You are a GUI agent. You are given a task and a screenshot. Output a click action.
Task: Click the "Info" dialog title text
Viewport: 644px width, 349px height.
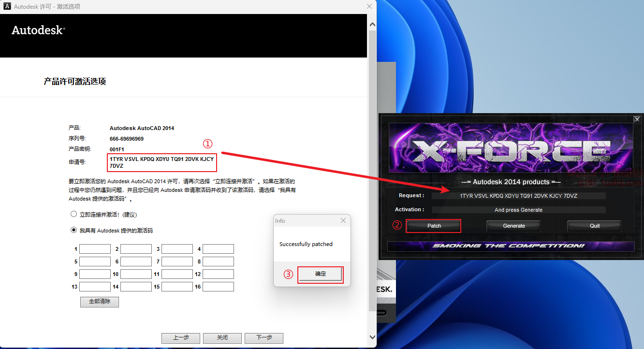pos(280,221)
